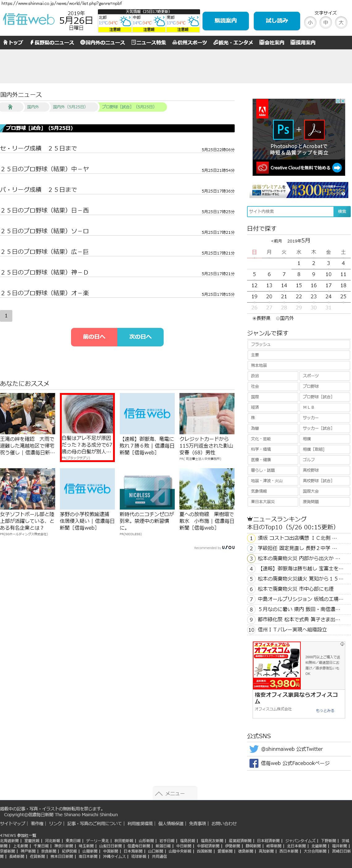Image resolution: width=352 pixels, height=868 pixels.
Task: Open the gray hair ad thumbnail
Action: point(87,414)
